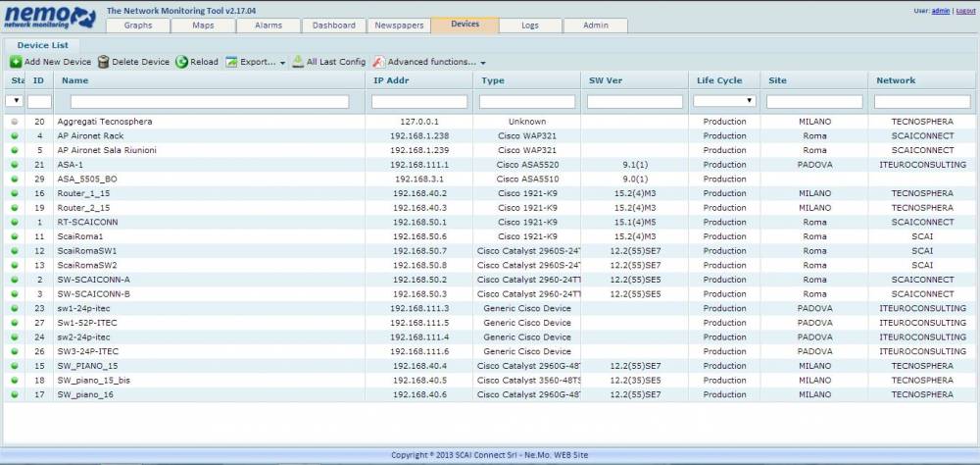Image resolution: width=980 pixels, height=465 pixels.
Task: Switch to the Graphs tab
Action: tap(138, 26)
